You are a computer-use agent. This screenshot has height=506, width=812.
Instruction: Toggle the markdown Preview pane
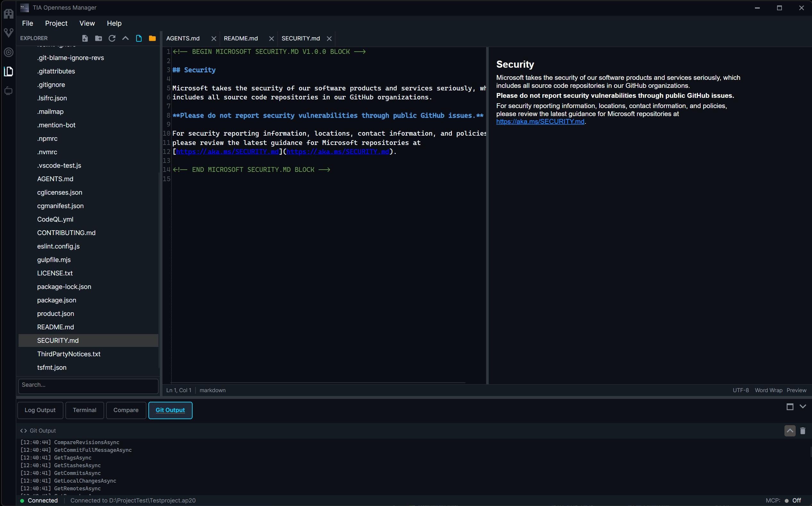[796, 390]
